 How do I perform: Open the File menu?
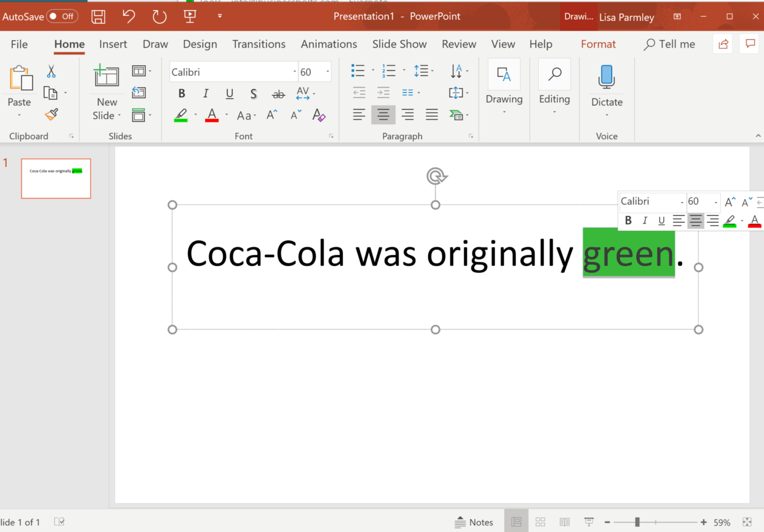pyautogui.click(x=19, y=44)
